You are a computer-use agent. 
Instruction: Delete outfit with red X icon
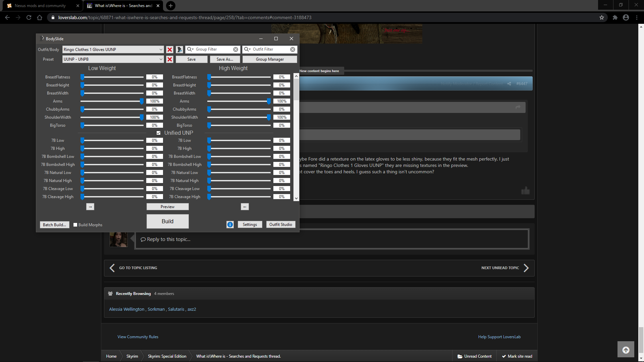click(x=170, y=50)
